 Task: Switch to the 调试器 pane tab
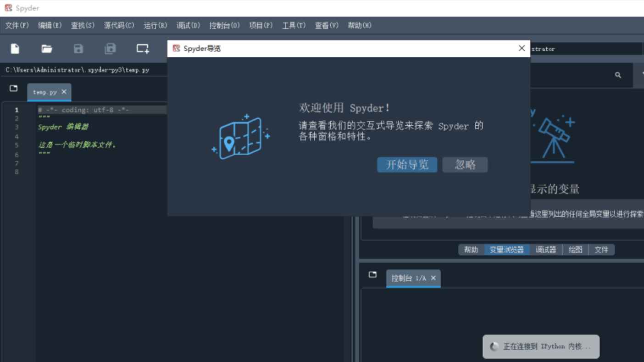coord(546,250)
